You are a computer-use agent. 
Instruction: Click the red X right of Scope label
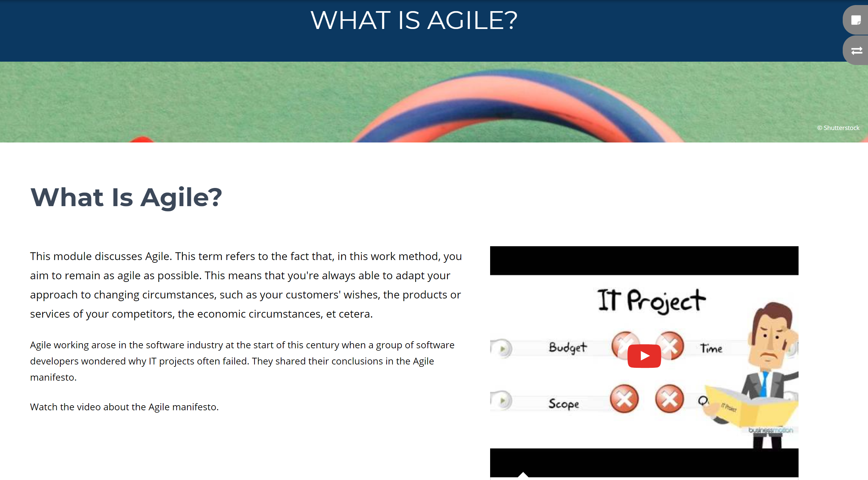(624, 399)
